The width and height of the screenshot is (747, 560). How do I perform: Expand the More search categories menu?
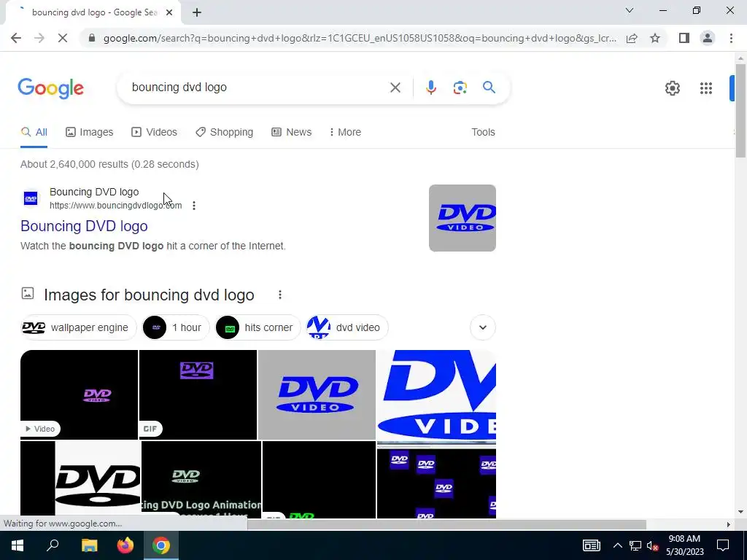(345, 133)
